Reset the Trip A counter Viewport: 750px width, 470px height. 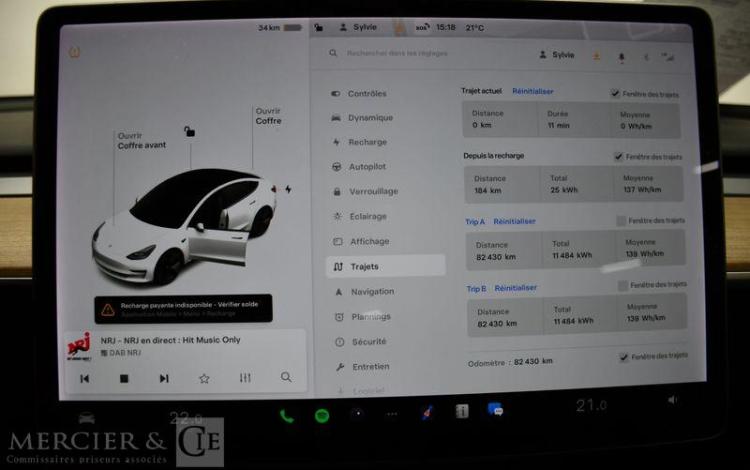click(515, 221)
